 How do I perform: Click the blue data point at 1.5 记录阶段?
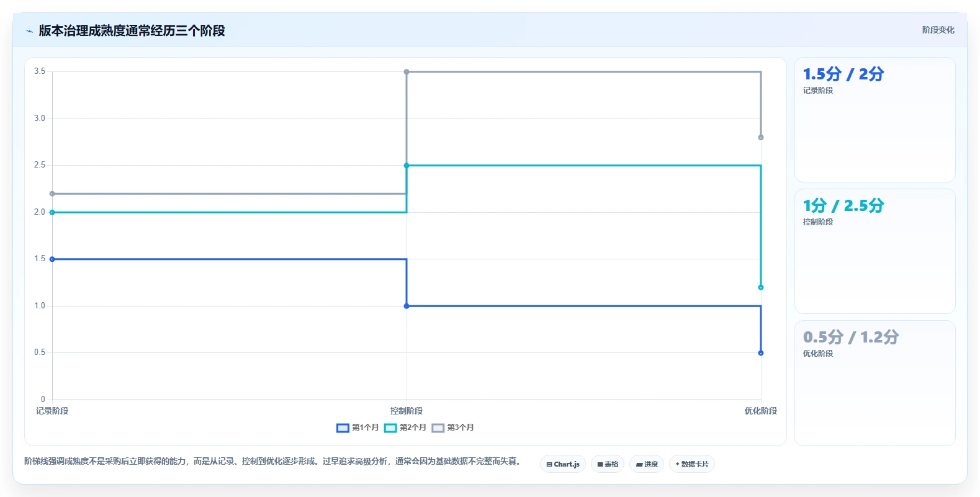(x=52, y=259)
